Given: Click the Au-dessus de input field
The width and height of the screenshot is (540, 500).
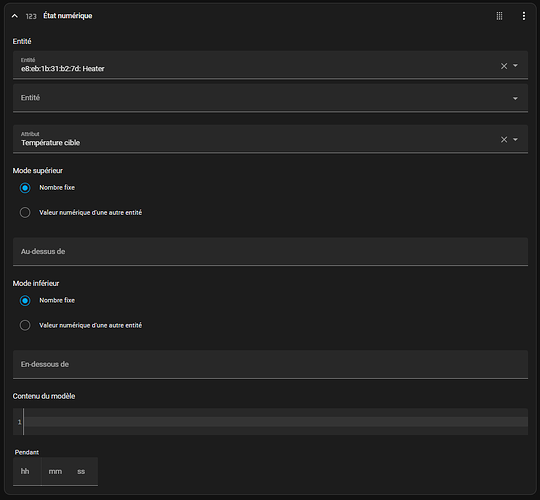Looking at the screenshot, I should (270, 252).
